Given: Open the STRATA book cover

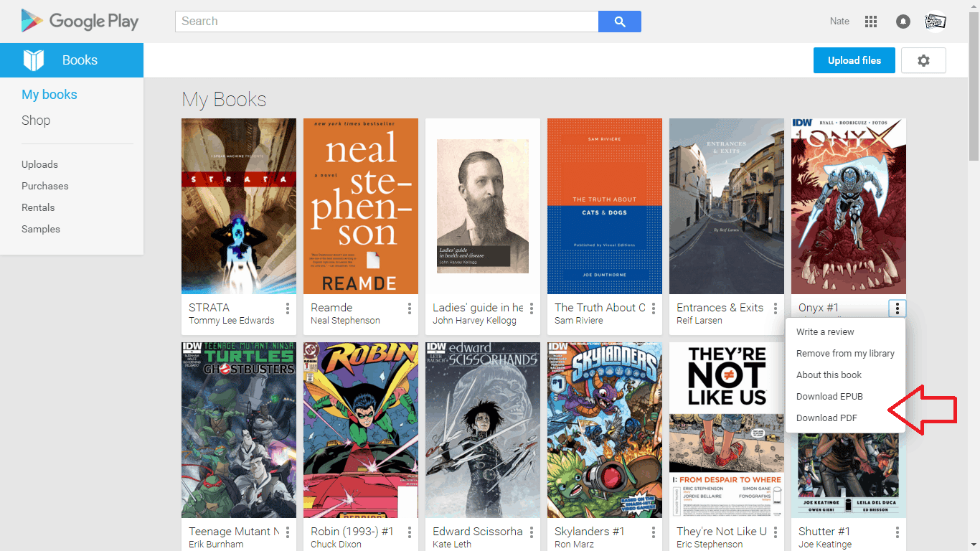Looking at the screenshot, I should click(239, 207).
